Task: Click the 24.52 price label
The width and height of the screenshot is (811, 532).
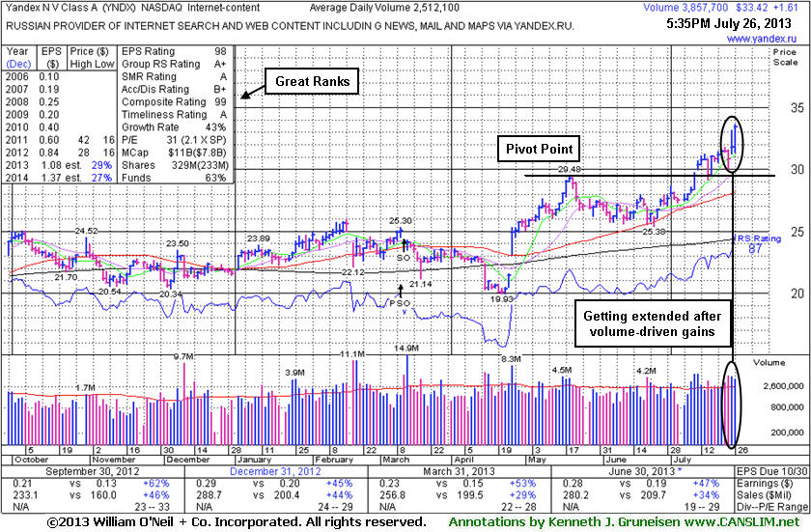Action: tap(85, 231)
